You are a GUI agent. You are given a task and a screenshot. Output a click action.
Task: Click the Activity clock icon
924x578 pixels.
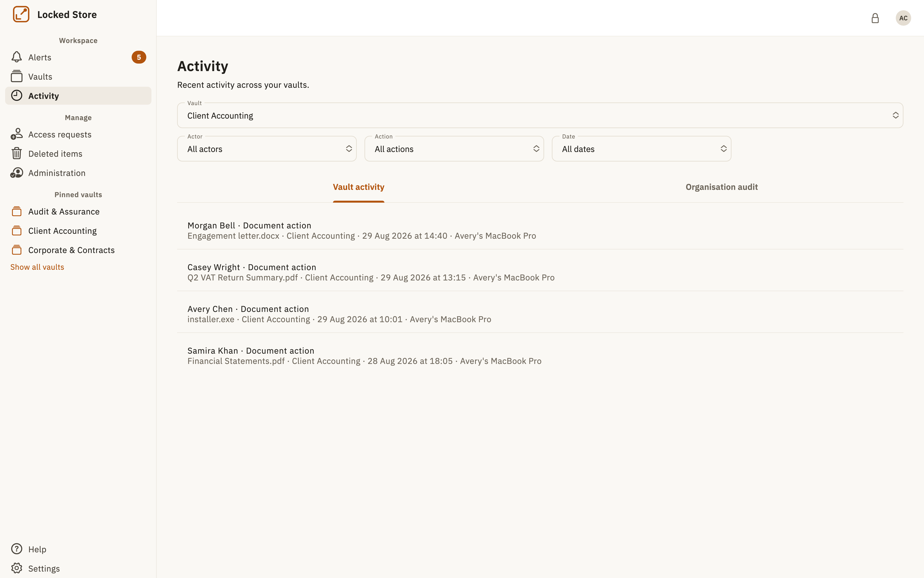16,95
